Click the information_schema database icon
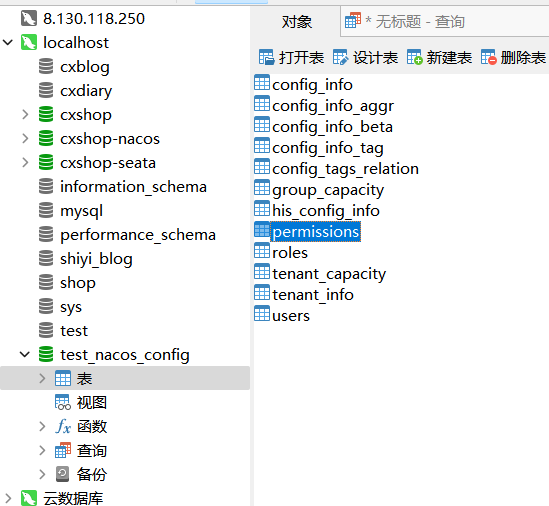 [x=46, y=186]
